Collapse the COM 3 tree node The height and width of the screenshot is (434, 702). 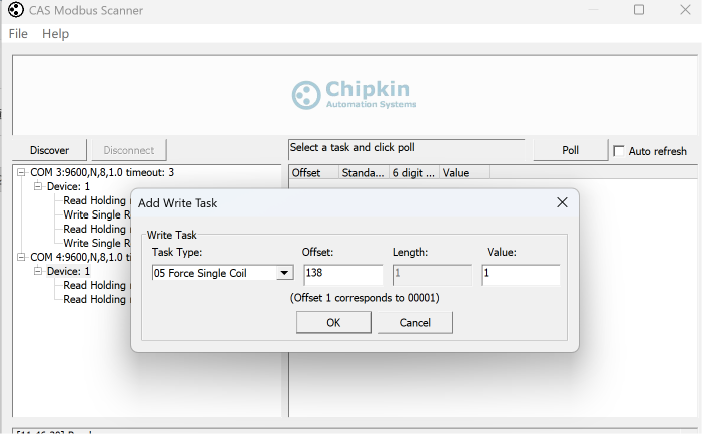point(21,172)
